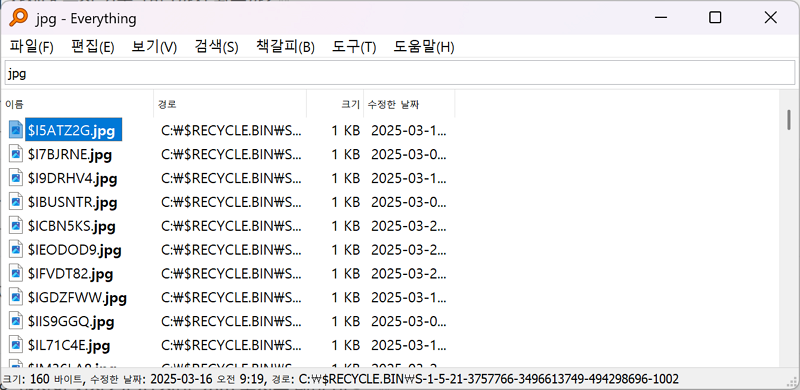The image size is (800, 390).
Task: Sort results by the 크기 column header
Action: click(x=335, y=104)
